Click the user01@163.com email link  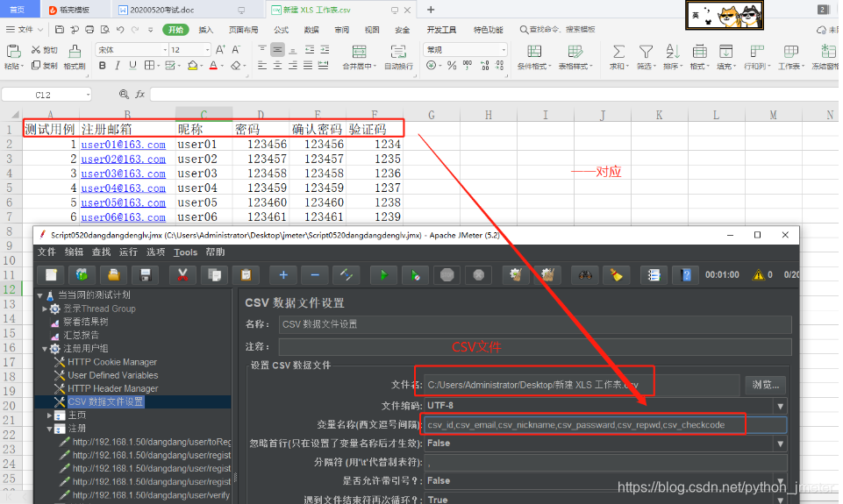[123, 145]
